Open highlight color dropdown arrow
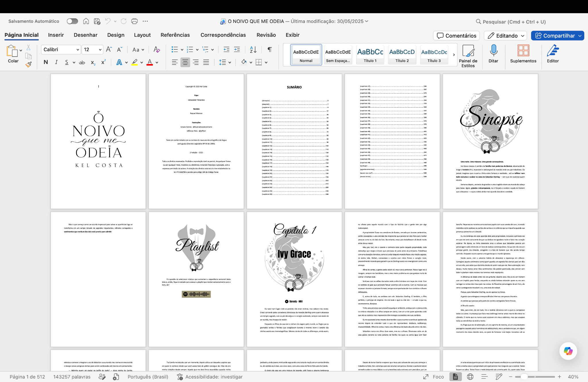The image size is (588, 382). [x=141, y=62]
